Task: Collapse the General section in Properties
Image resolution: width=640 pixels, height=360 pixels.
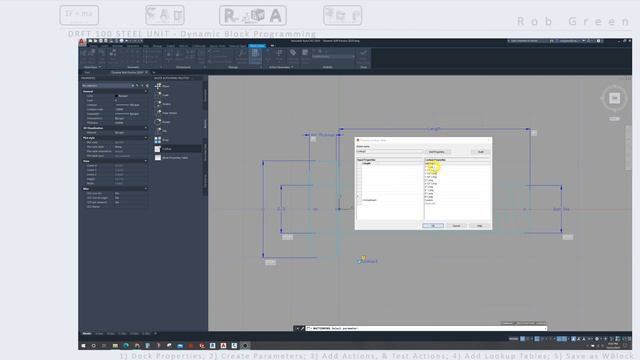Action: 146,91
